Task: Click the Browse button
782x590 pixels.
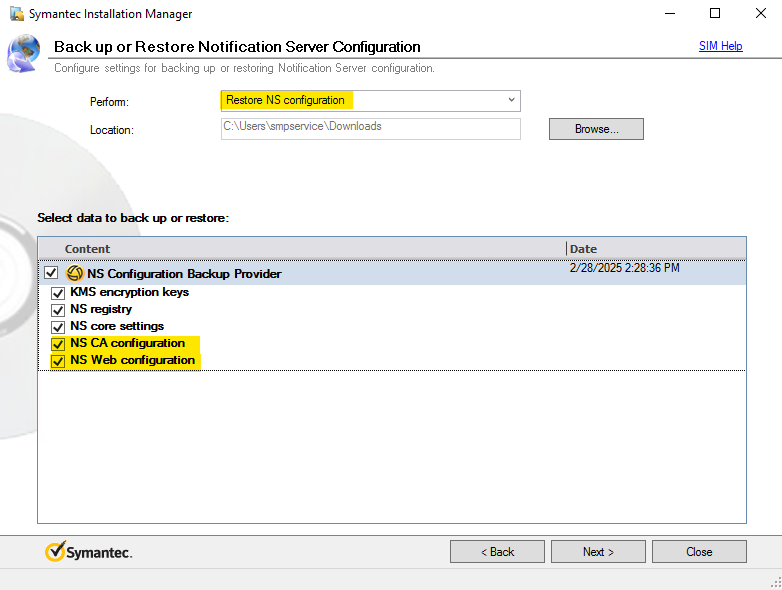Action: click(596, 129)
